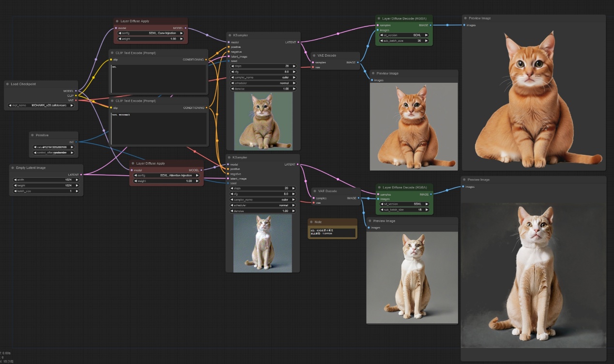This screenshot has width=614, height=364.
Task: Toggle collapse on the Conv Injection Layer Diffuse Apply node
Action: click(117, 21)
